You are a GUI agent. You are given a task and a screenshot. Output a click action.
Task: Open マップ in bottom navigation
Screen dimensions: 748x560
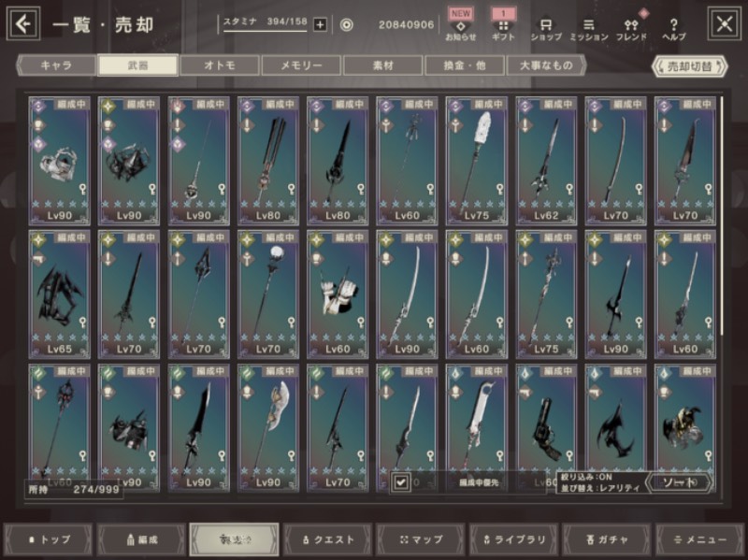click(421, 539)
